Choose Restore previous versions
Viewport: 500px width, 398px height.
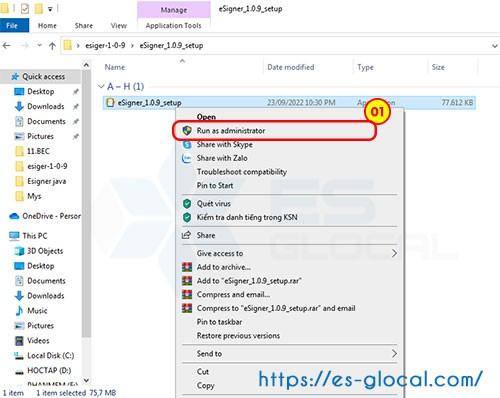238,335
